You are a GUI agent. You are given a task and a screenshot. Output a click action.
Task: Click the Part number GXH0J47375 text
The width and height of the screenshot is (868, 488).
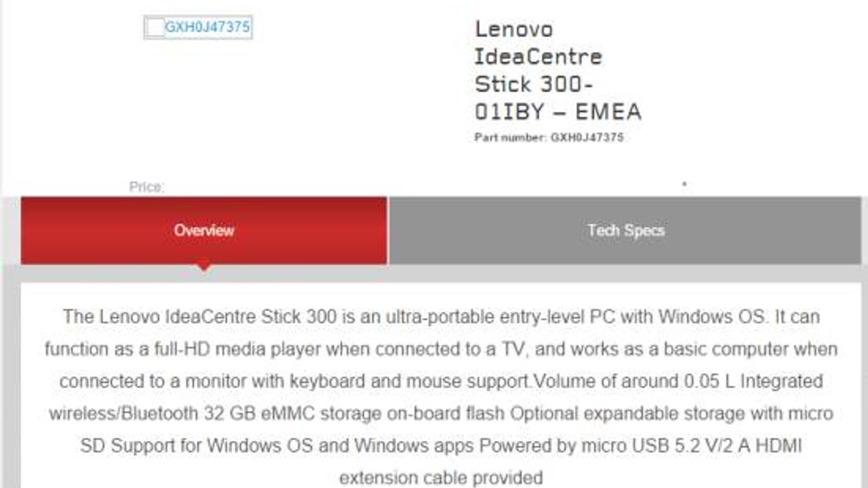point(548,138)
